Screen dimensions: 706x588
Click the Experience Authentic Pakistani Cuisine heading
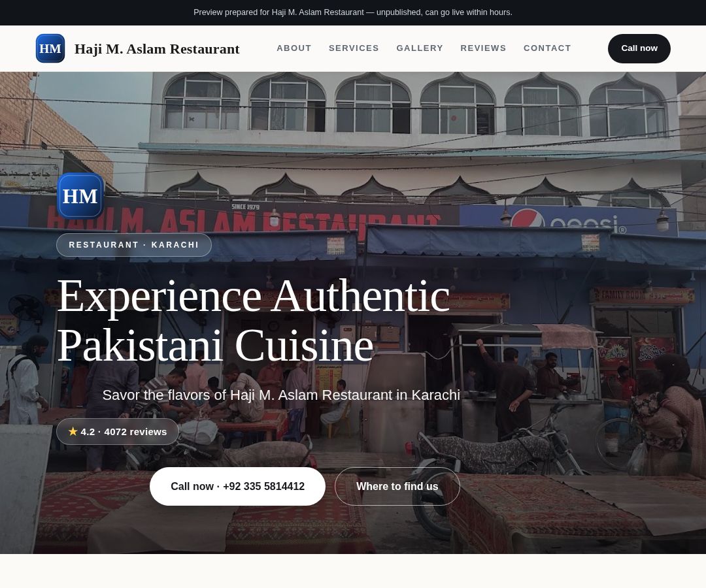click(x=254, y=320)
